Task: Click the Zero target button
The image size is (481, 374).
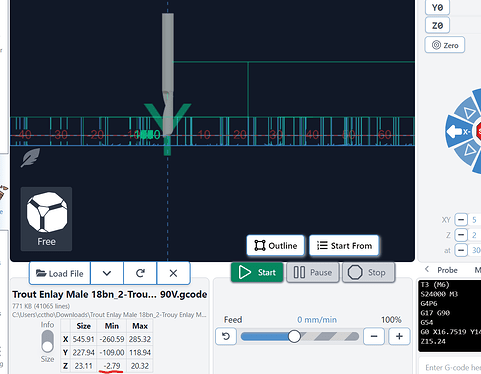Action: [x=445, y=45]
